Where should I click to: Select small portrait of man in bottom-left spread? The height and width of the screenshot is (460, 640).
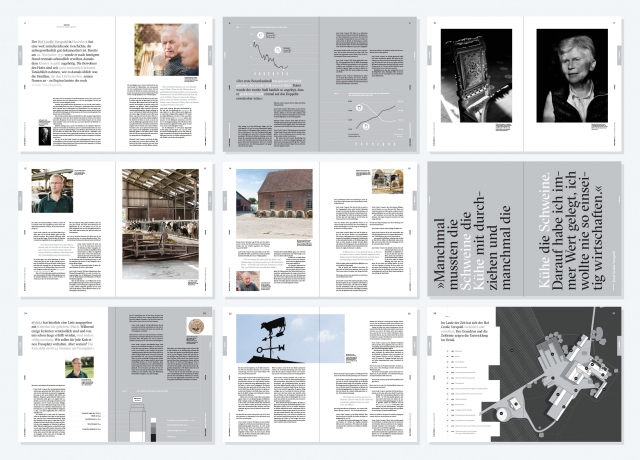80,368
